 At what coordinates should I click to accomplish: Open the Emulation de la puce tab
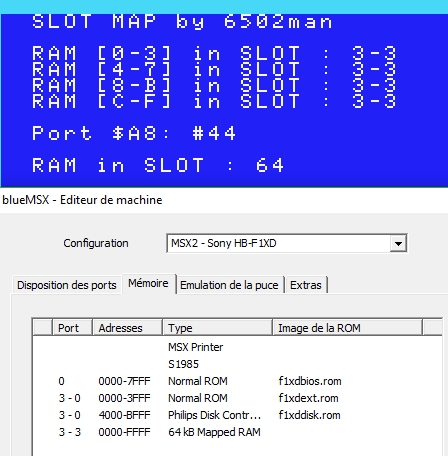tap(229, 285)
